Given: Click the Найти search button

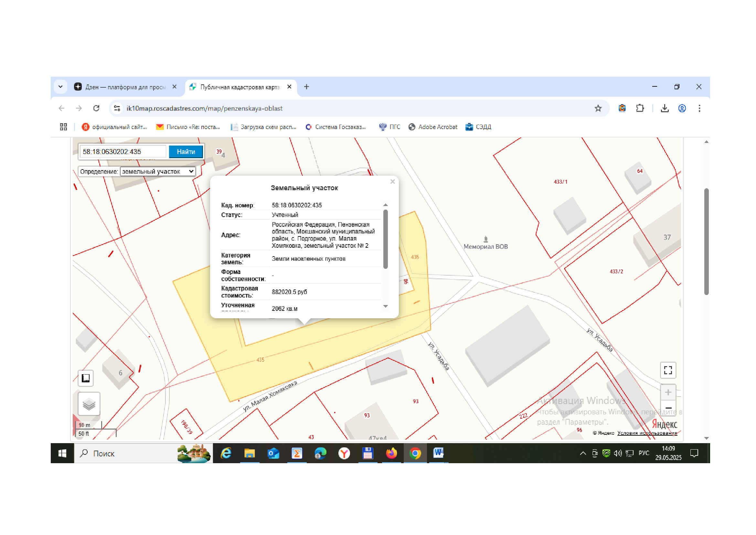Looking at the screenshot, I should pos(186,151).
